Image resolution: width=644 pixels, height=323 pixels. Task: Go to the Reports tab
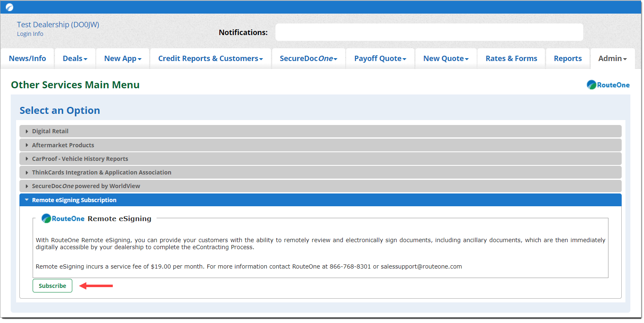tap(568, 59)
